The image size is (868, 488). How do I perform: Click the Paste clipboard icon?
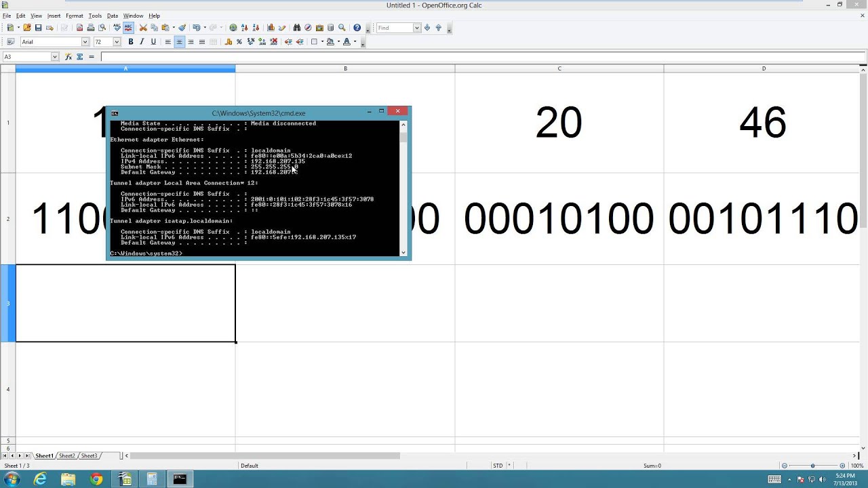tap(165, 28)
